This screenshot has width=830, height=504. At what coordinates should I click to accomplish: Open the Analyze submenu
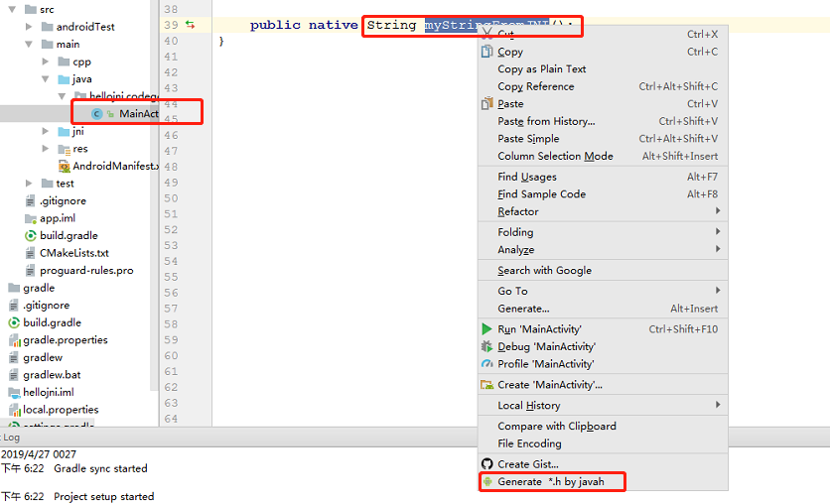pyautogui.click(x=603, y=250)
